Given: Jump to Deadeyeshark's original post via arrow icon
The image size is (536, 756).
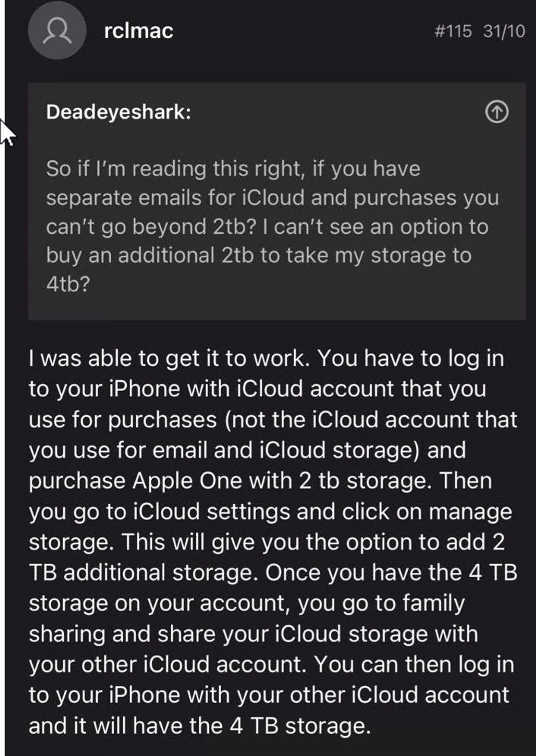Looking at the screenshot, I should [x=497, y=112].
